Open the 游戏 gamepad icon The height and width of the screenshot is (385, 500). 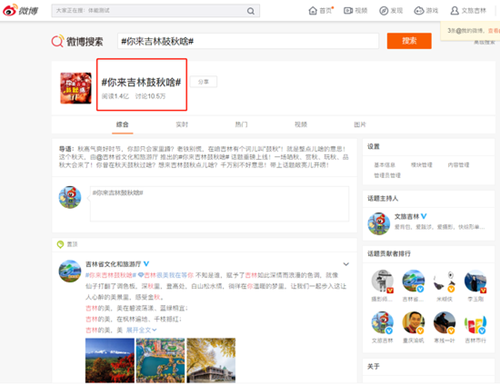coord(419,11)
